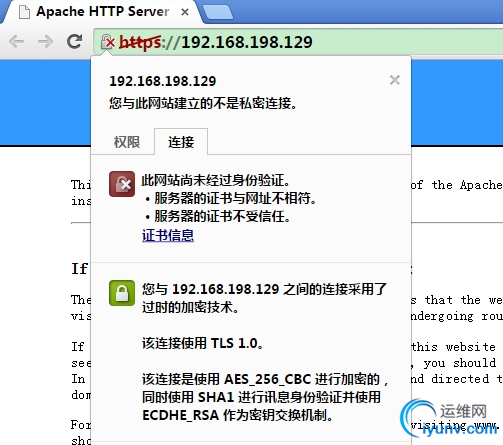Open the 证书信息 link
Viewport: 503px width, 445px height.
click(168, 235)
